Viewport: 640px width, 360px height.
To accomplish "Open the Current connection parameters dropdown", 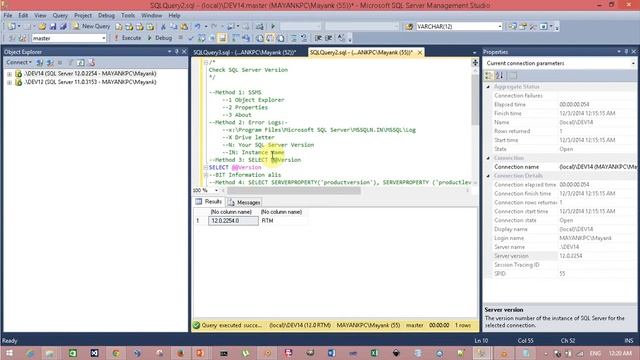I will [633, 64].
